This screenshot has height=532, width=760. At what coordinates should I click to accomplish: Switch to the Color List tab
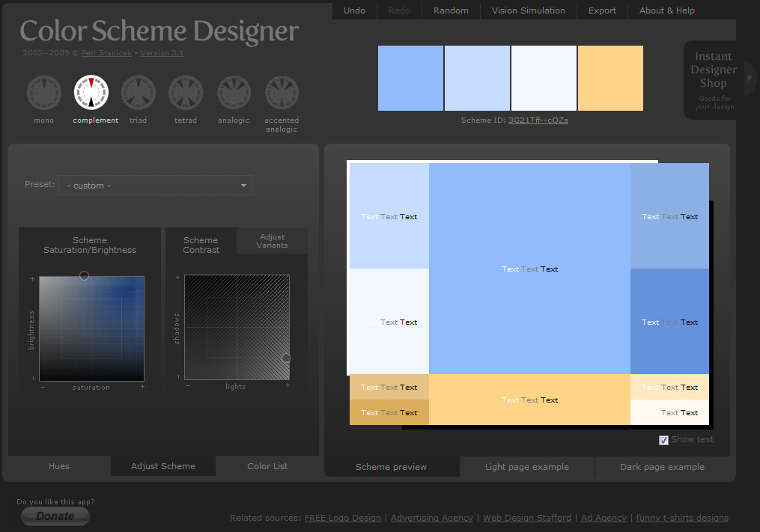[x=267, y=466]
